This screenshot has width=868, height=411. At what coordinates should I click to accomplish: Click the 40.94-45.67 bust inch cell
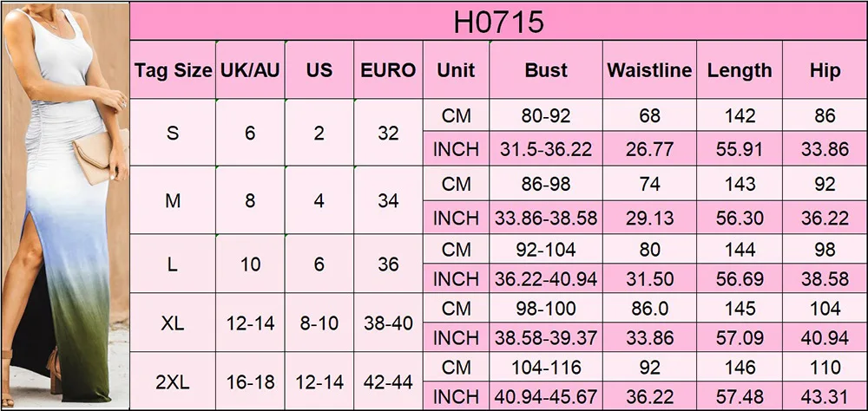pyautogui.click(x=546, y=396)
